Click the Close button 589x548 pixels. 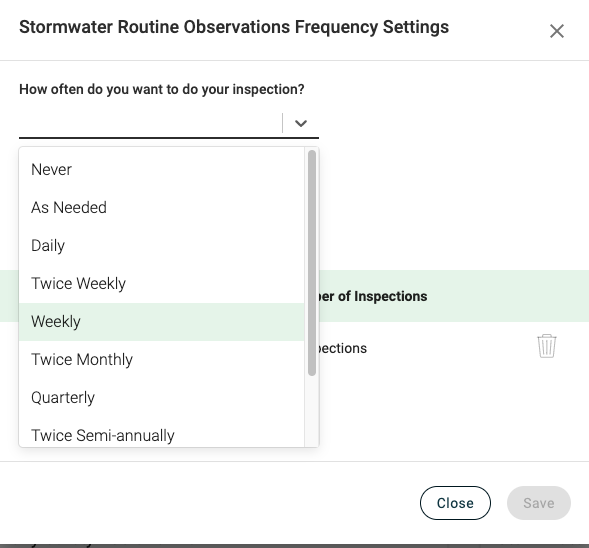[x=455, y=503]
